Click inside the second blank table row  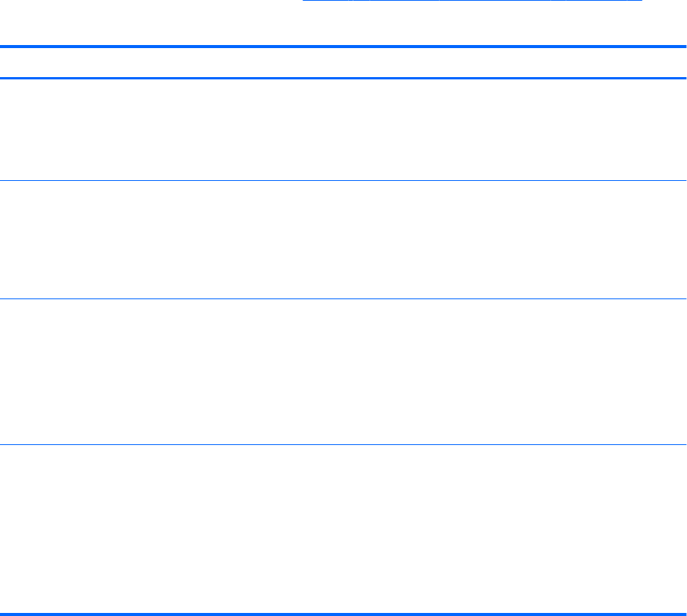(343, 239)
